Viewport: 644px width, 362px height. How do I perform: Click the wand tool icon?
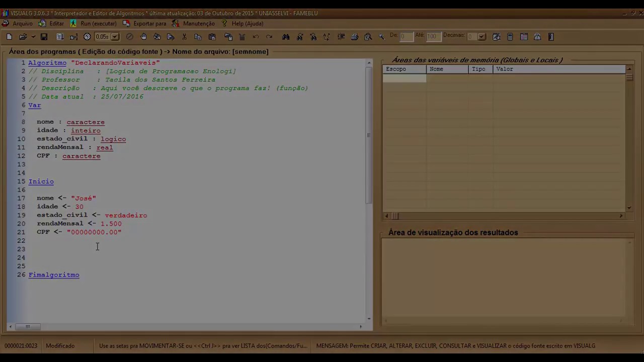[x=381, y=37]
